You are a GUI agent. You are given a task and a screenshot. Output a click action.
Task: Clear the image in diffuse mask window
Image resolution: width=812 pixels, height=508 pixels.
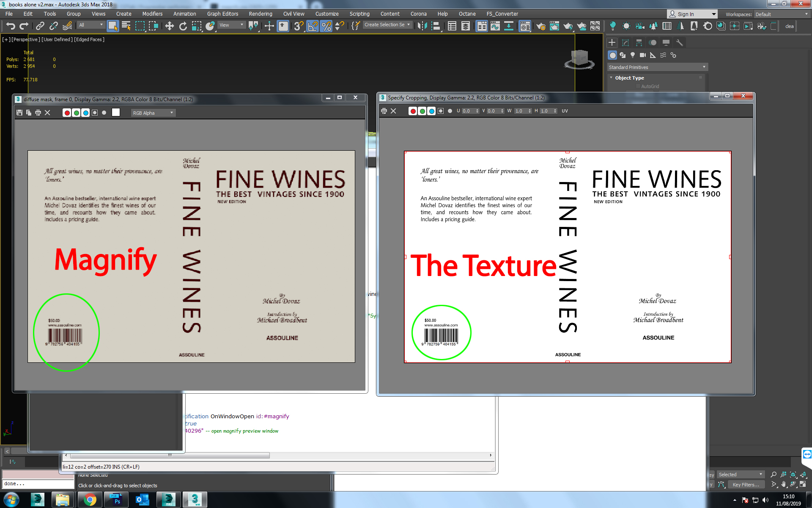click(47, 113)
